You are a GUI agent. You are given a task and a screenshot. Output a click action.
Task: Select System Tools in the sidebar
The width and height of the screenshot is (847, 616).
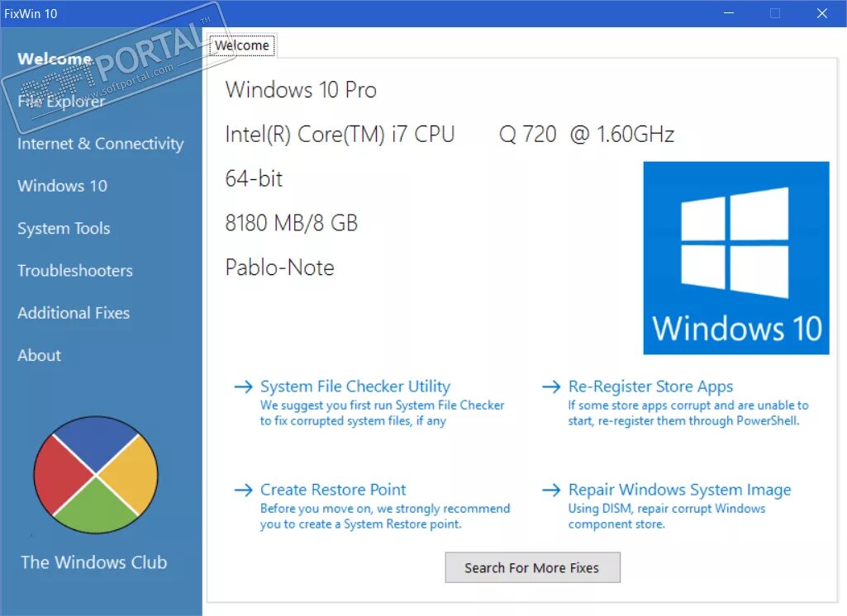[64, 228]
